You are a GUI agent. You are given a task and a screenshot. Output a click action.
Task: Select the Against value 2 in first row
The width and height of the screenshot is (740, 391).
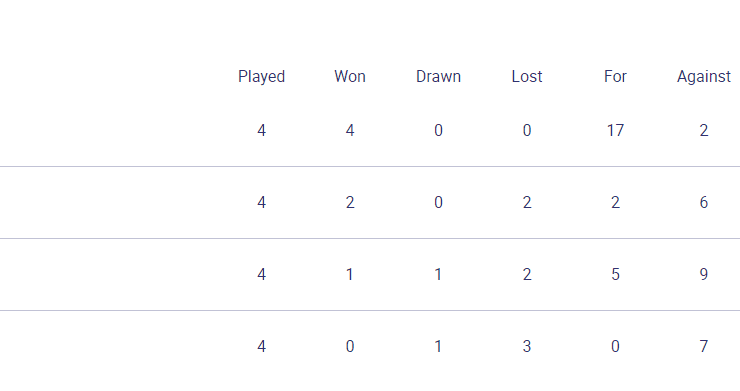coord(704,130)
